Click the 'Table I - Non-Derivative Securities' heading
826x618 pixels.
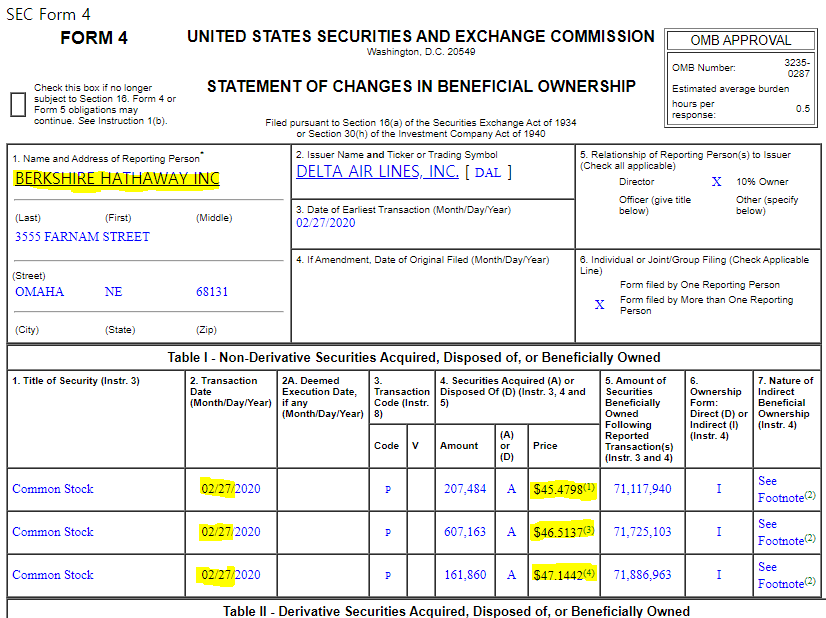point(414,358)
